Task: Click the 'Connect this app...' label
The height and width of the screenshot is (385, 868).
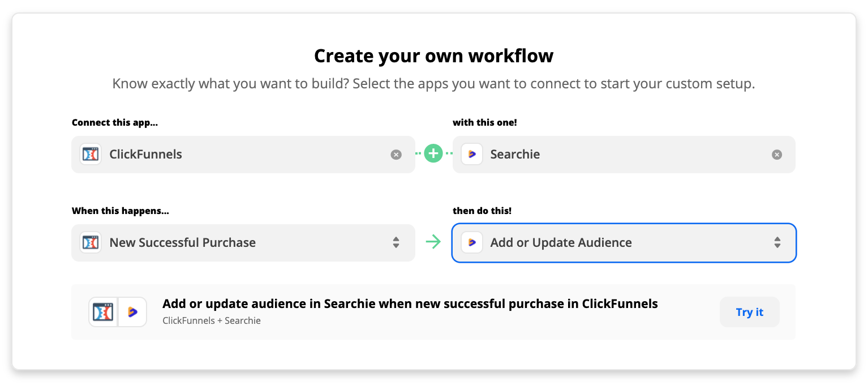Action: click(x=115, y=122)
